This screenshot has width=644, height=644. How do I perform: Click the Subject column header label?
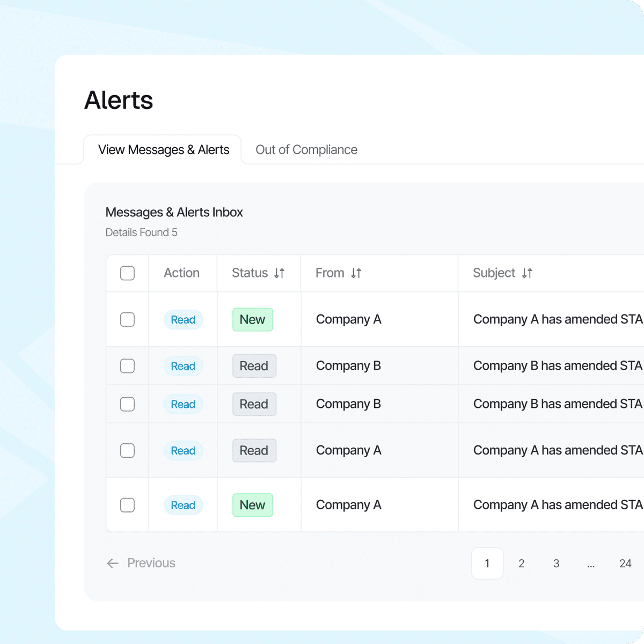click(x=494, y=273)
